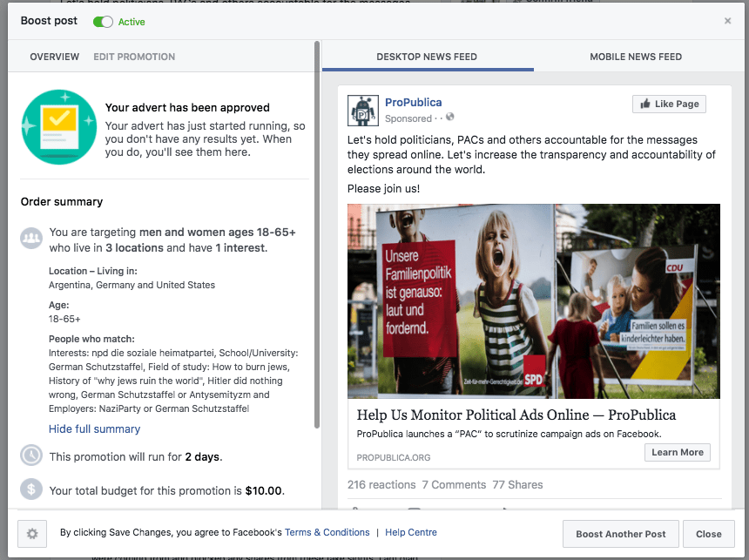Click the audience people icon in Order summary
Screen dimensions: 749x560
click(x=31, y=237)
